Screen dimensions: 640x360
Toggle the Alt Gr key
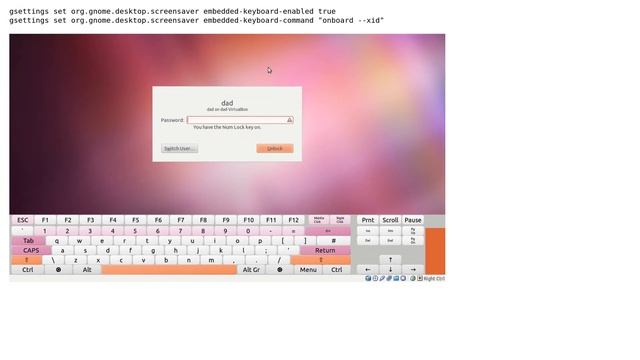(x=251, y=270)
